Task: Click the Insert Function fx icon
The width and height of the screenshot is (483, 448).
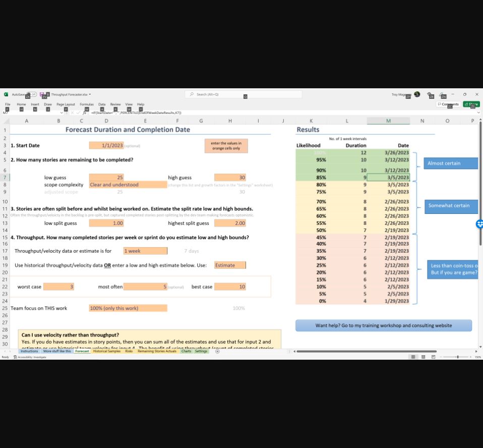Action: tap(85, 113)
